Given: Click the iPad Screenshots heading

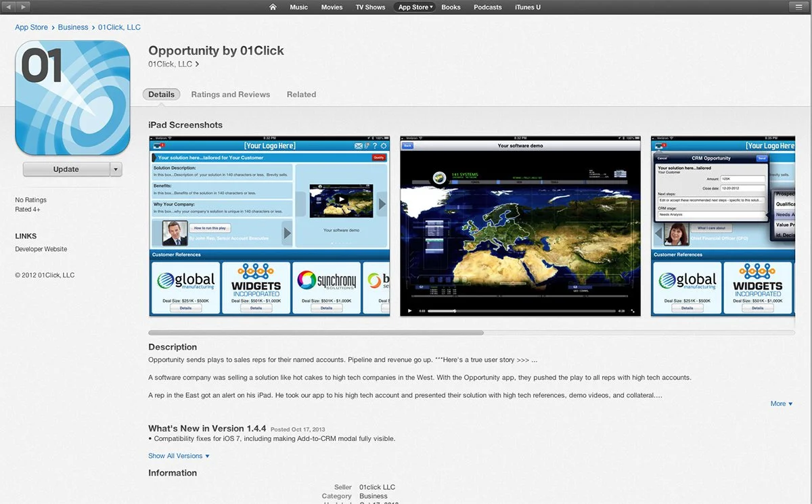Looking at the screenshot, I should coord(185,125).
